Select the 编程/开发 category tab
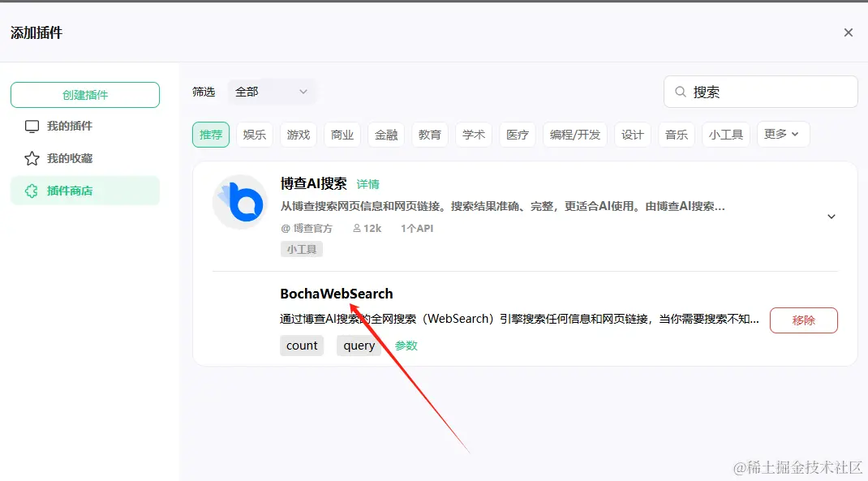The image size is (868, 481). coord(575,135)
